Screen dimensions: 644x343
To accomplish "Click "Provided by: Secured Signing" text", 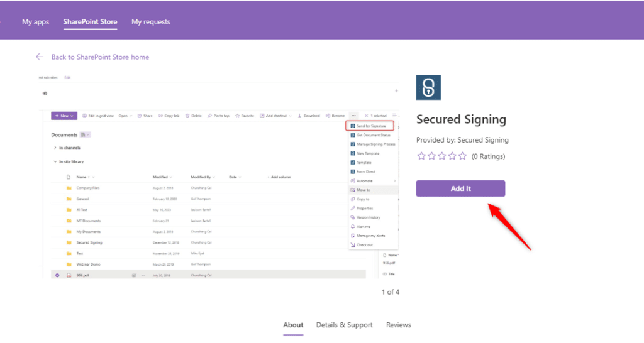I will point(462,140).
